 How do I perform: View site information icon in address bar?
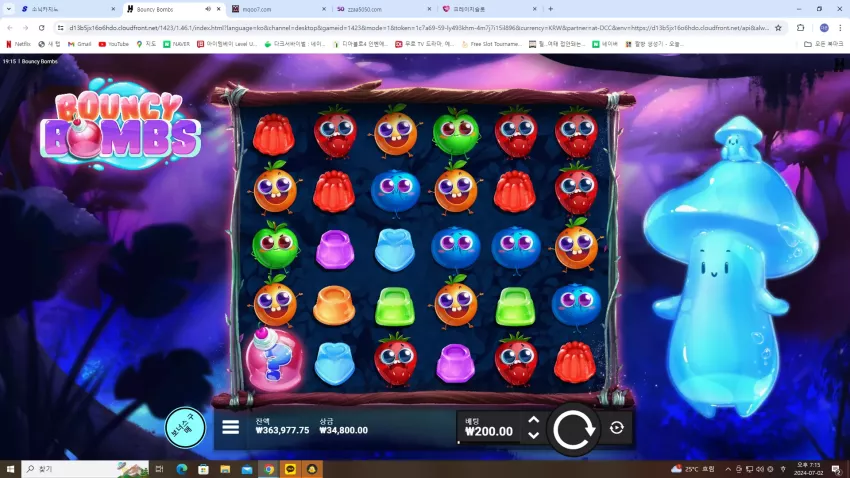(61, 28)
